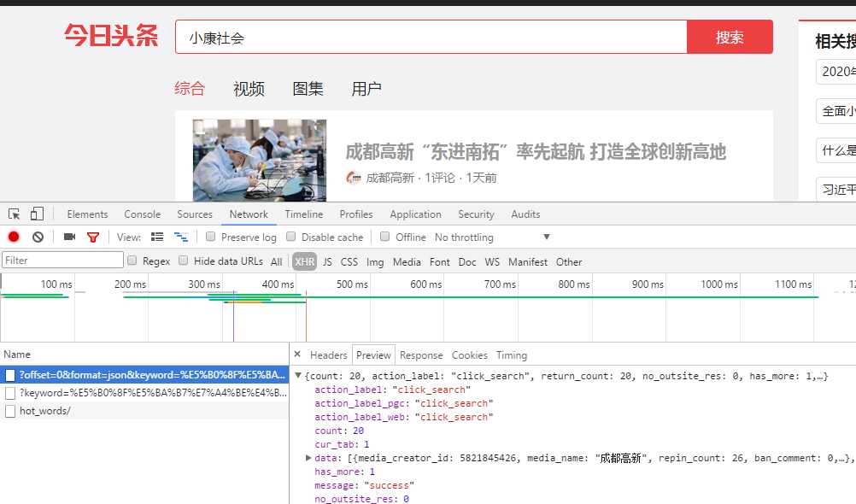Open the Elements panel tab
Image resolution: width=856 pixels, height=504 pixels.
point(87,214)
